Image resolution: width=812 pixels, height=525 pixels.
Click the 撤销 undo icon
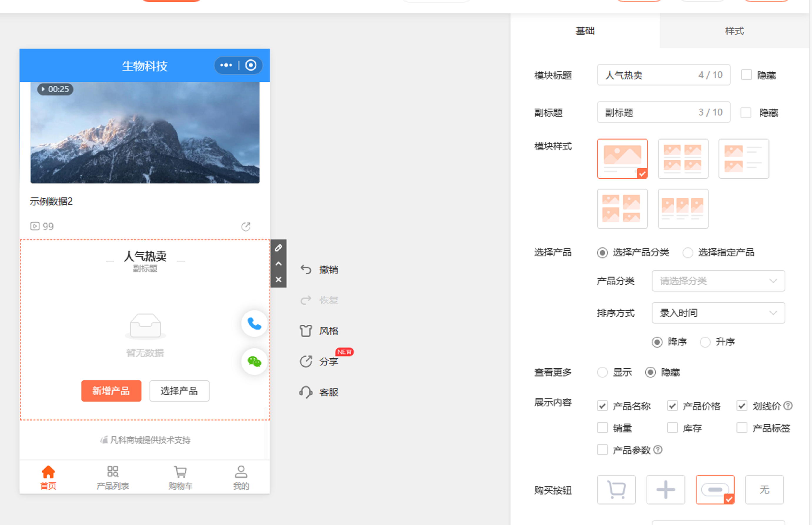pos(306,270)
